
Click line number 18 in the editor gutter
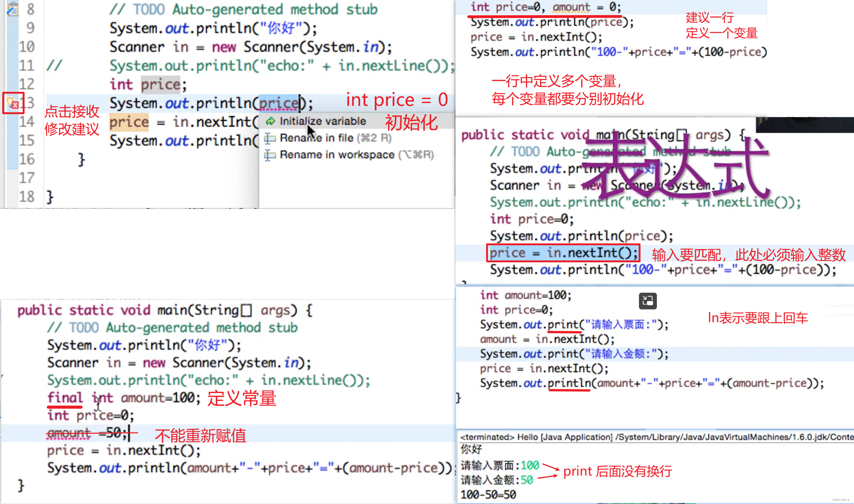click(x=27, y=197)
